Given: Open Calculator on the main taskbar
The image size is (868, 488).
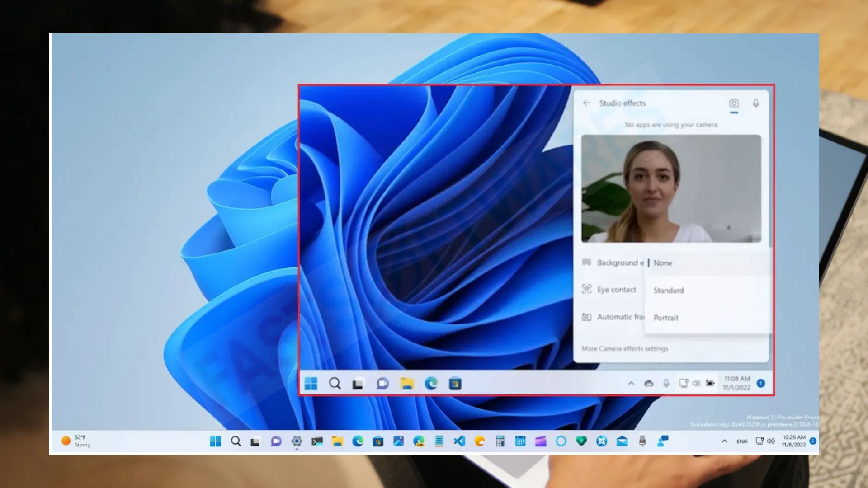Looking at the screenshot, I should click(500, 441).
